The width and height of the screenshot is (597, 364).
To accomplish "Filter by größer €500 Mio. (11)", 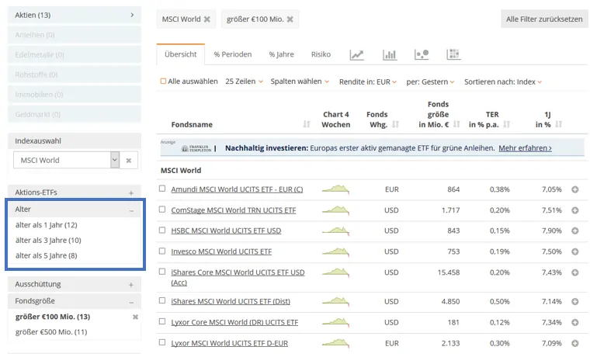I will (x=51, y=332).
